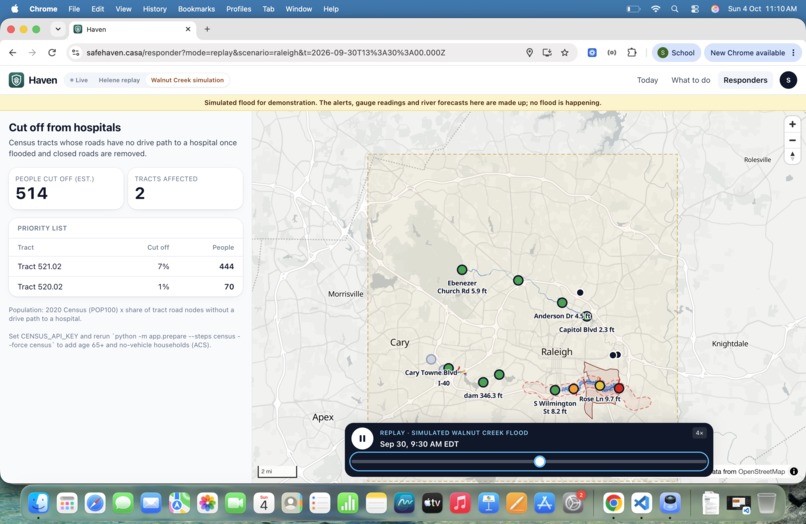Open the Chrome extensions puzzle icon

coord(632,52)
